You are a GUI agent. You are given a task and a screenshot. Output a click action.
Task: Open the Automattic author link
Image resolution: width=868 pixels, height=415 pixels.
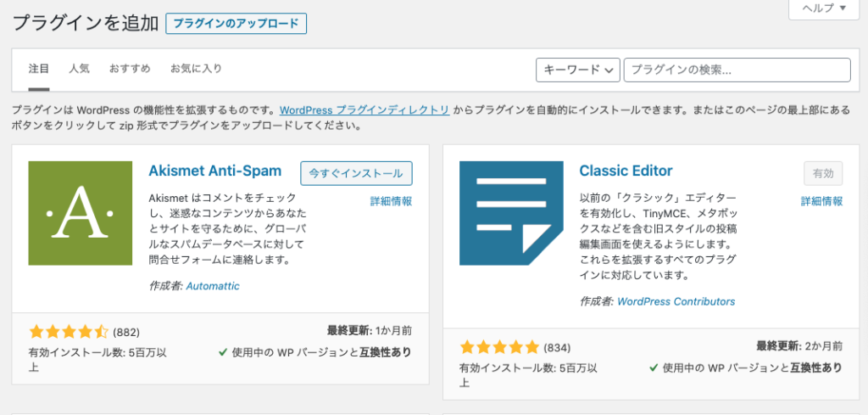click(213, 287)
